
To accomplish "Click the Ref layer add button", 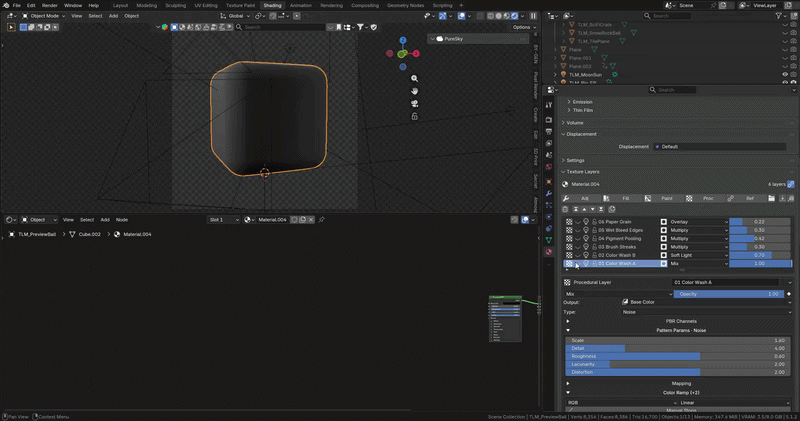I will pyautogui.click(x=744, y=199).
